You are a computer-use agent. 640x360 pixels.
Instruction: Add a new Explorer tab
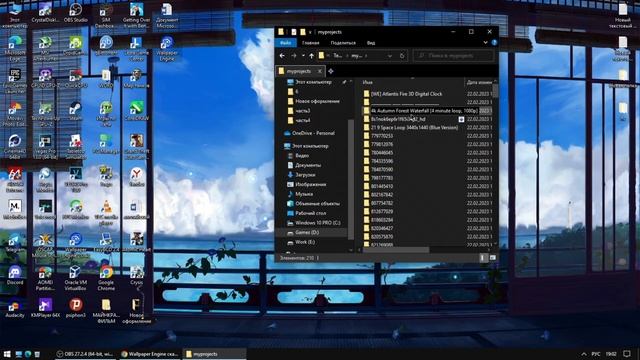pyautogui.click(x=331, y=71)
